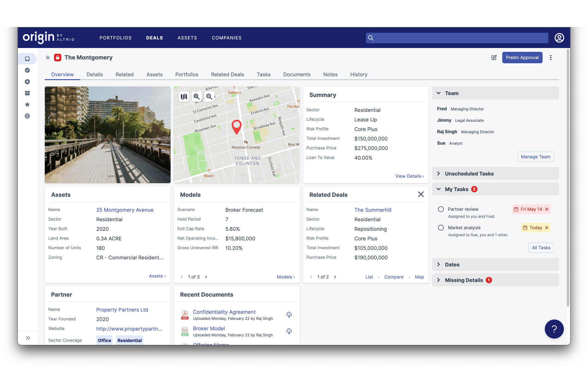Remove the Today due date
Image resolution: width=588 pixels, height=378 pixels.
click(547, 228)
